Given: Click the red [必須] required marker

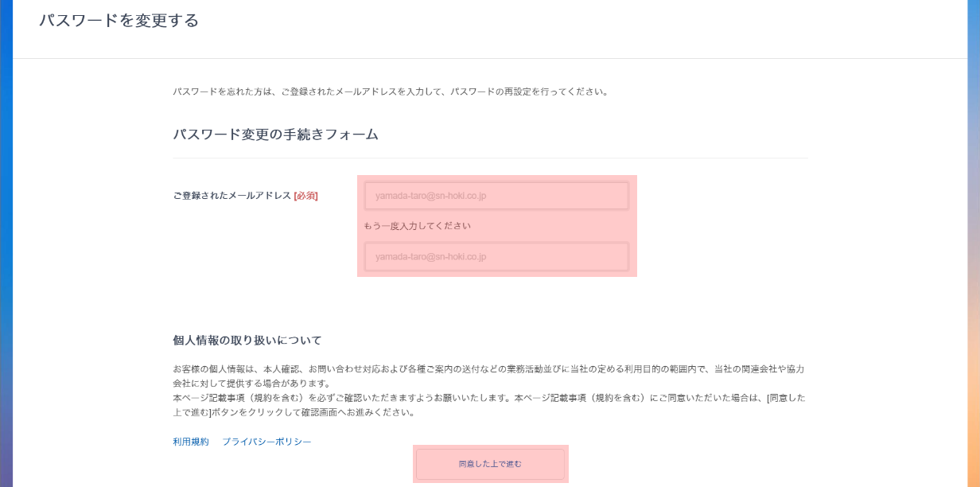Looking at the screenshot, I should pyautogui.click(x=305, y=196).
